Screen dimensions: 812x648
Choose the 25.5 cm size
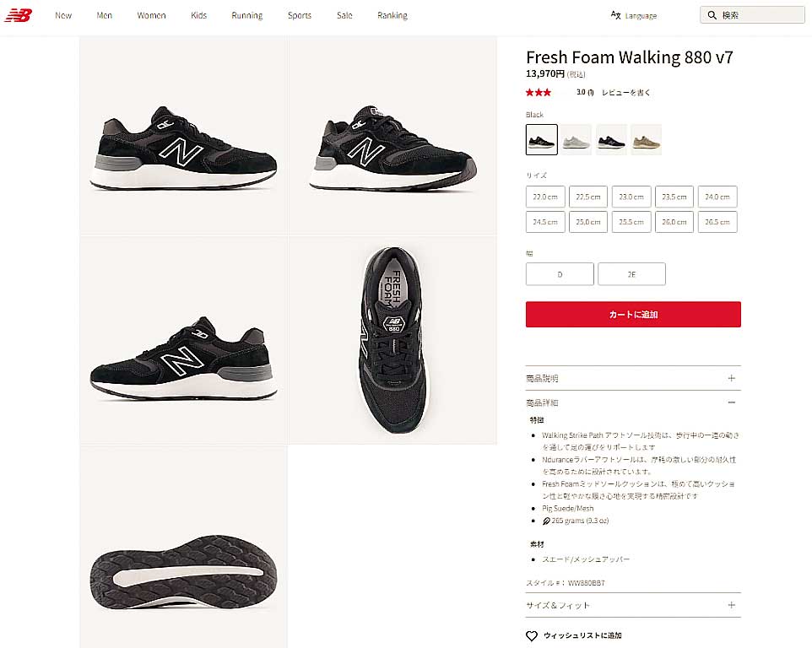click(631, 222)
